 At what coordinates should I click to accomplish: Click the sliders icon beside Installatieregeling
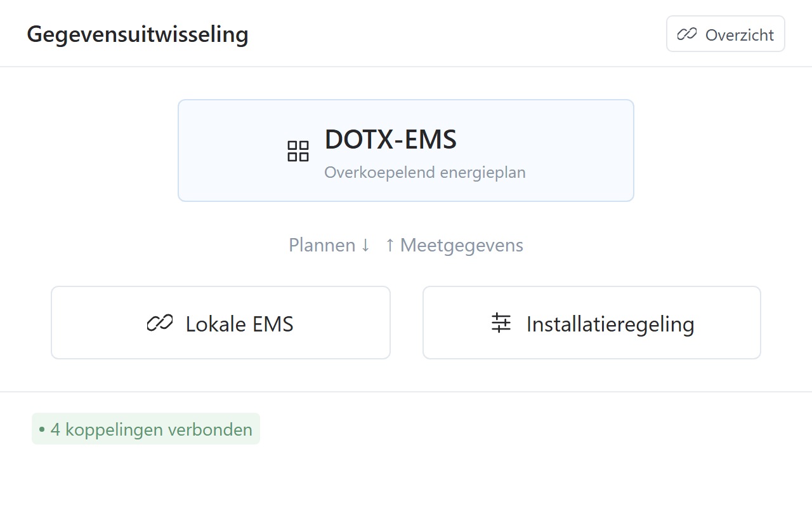501,323
